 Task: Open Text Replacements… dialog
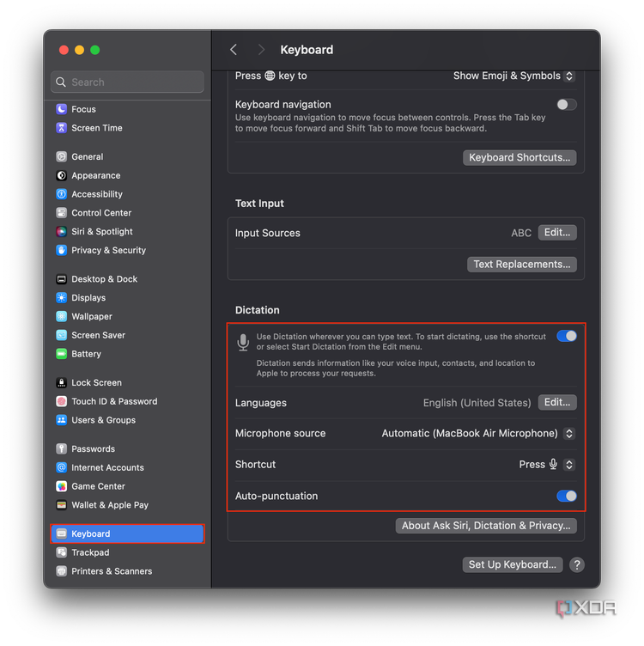(522, 265)
